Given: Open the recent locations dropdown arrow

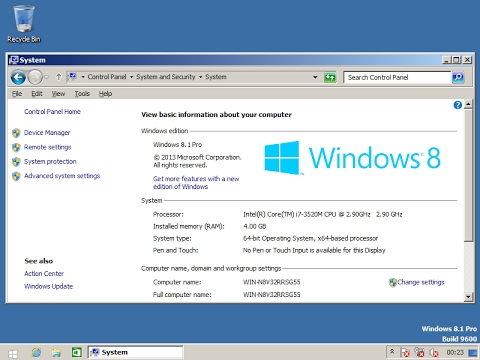Looking at the screenshot, I should click(x=47, y=77).
